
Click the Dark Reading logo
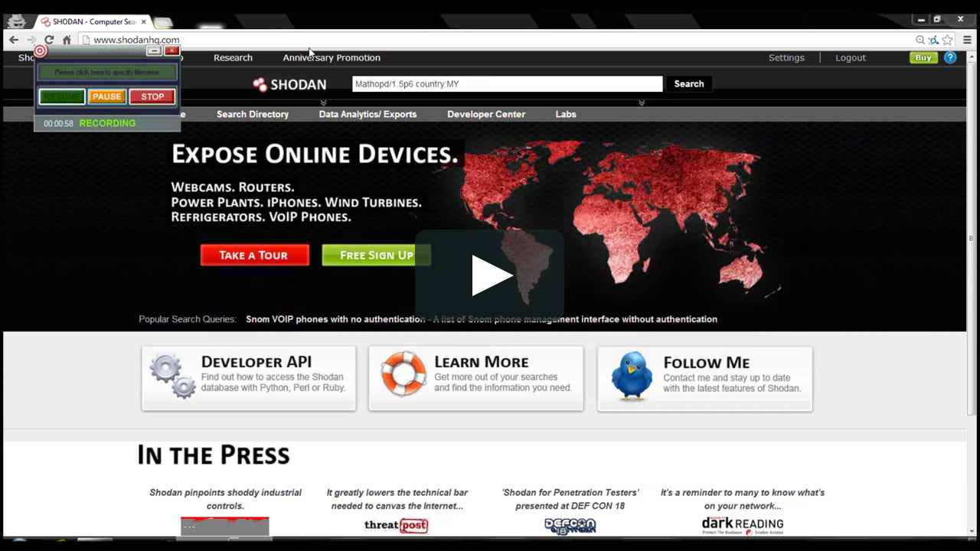coord(743,525)
